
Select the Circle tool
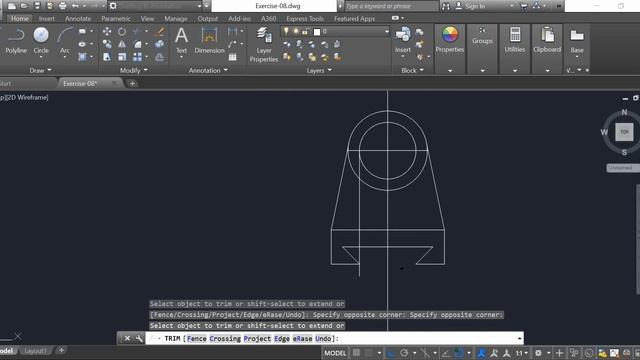pyautogui.click(x=41, y=40)
